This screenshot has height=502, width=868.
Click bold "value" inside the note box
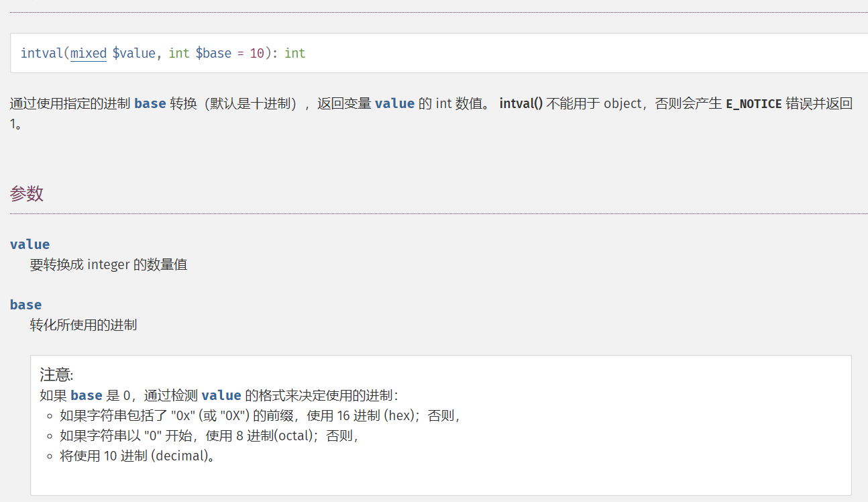click(x=221, y=395)
